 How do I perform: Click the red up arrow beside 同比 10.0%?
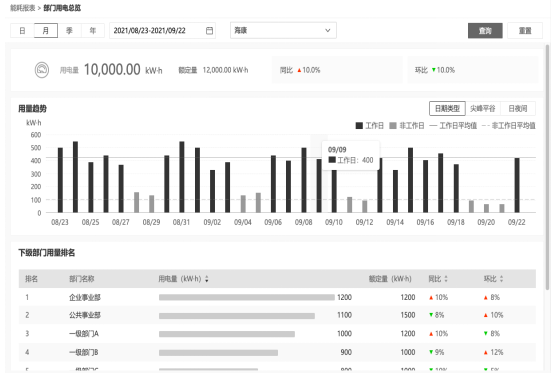pos(299,70)
